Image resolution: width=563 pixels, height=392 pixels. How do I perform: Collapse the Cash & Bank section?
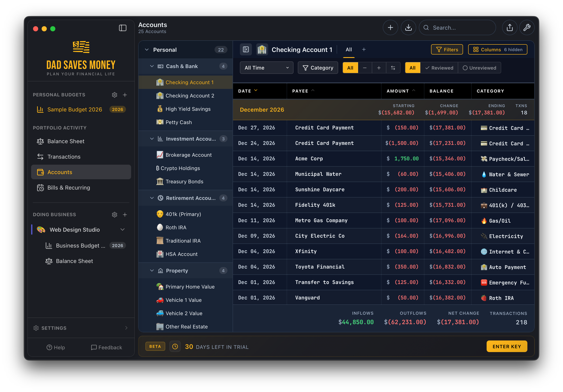coord(152,66)
